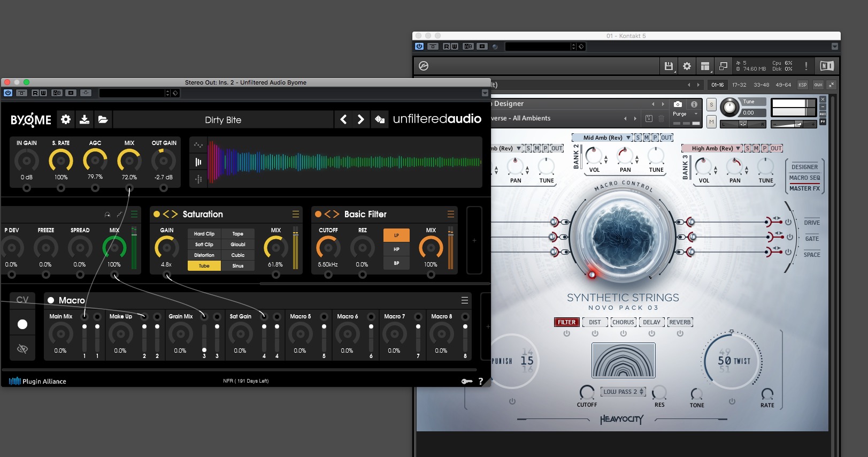Click Kontakt browser logo icon at left
Viewport: 868px width, 457px height.
(x=424, y=66)
